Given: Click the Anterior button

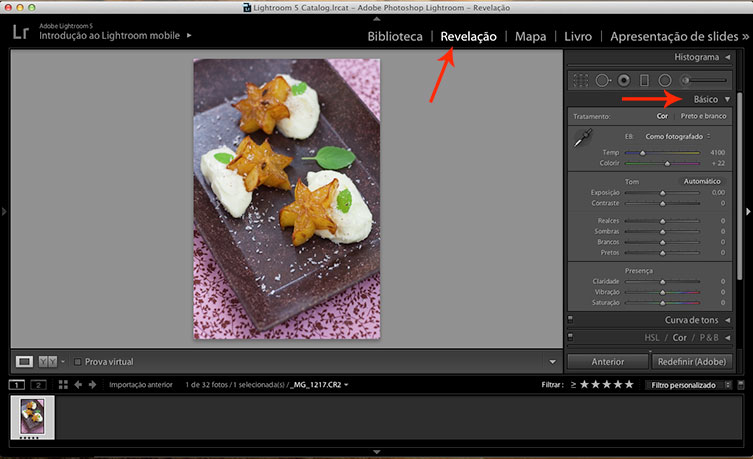Looking at the screenshot, I should point(607,361).
